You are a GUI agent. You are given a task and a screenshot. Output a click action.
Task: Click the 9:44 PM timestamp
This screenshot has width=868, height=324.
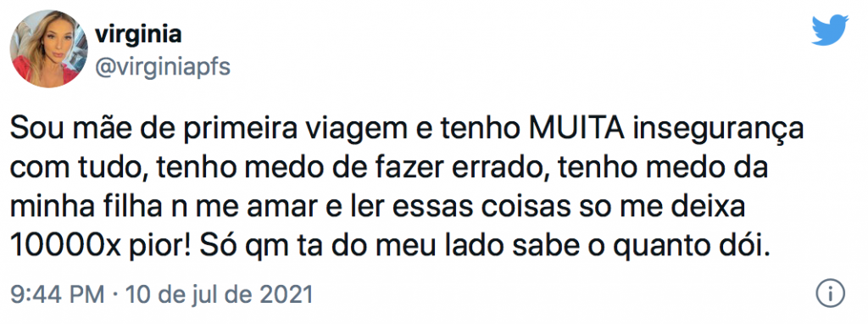click(57, 294)
